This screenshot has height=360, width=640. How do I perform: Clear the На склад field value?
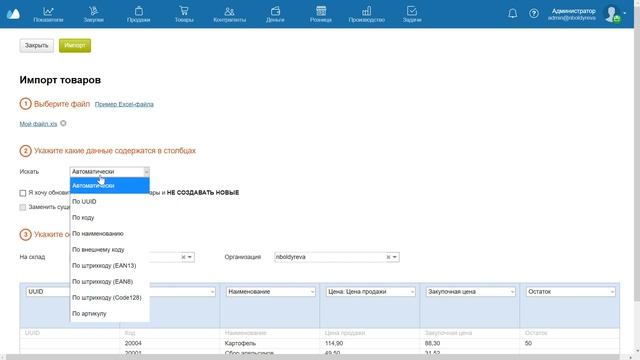[x=183, y=257]
